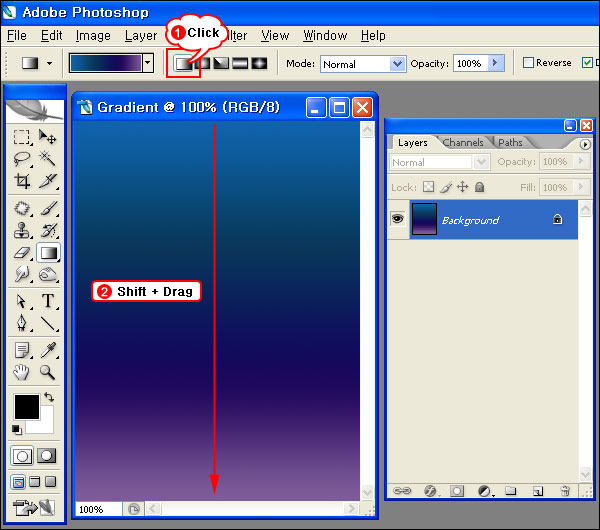
Task: Open the View menu
Action: [x=275, y=36]
